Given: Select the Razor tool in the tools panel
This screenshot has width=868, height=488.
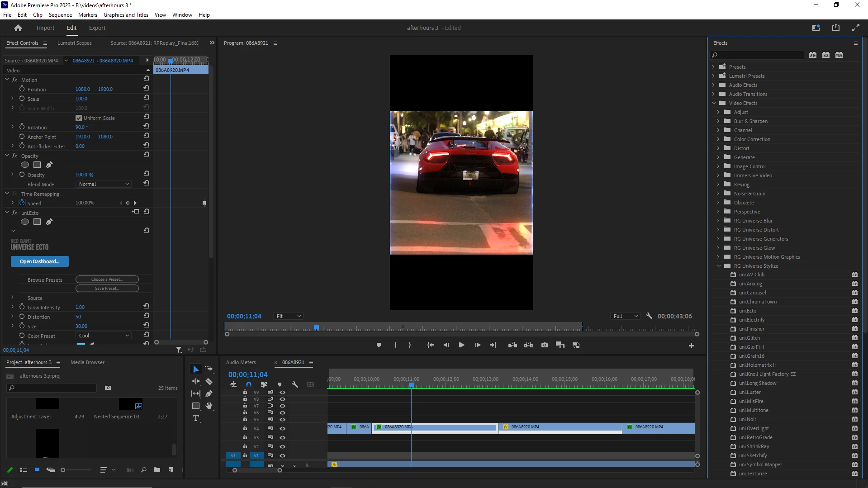Looking at the screenshot, I should [x=209, y=382].
